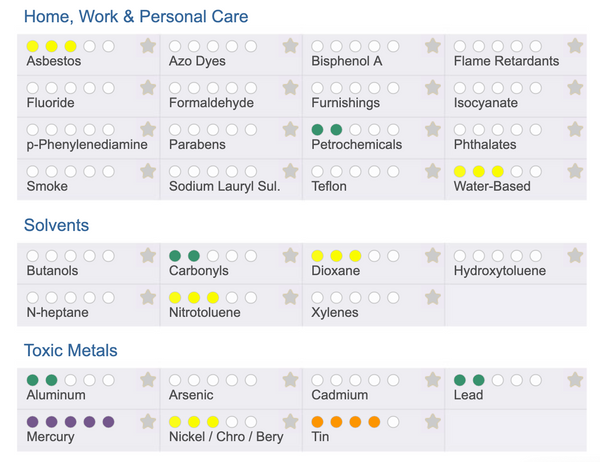Favorite Xylenes using the star
Screen dimensions: 600x462
[x=432, y=297]
